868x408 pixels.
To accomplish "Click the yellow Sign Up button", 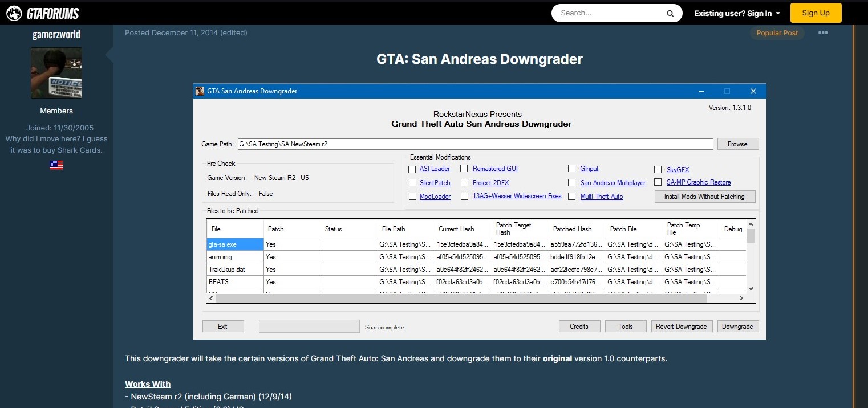I will 816,13.
